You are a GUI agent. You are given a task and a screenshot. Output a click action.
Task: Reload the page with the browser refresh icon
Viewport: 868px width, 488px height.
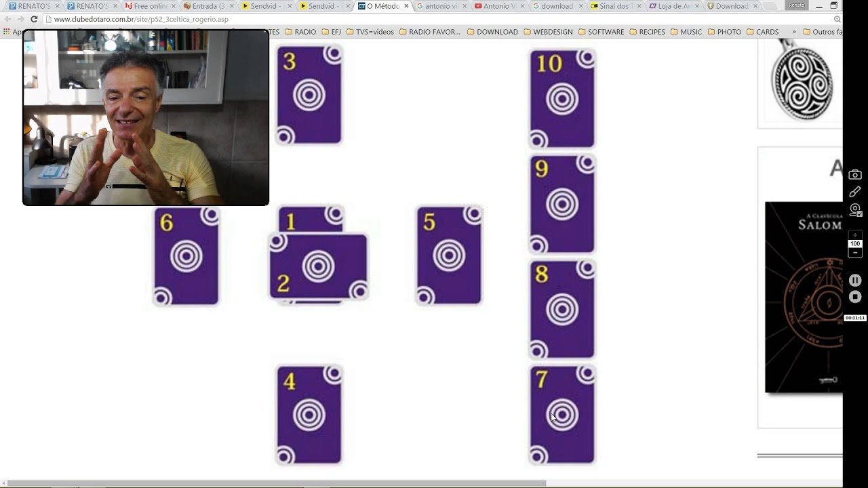tap(34, 19)
